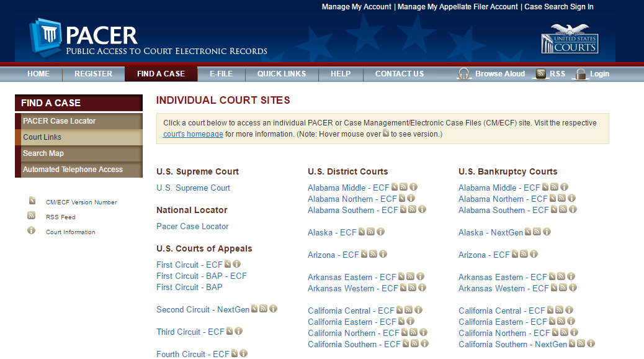
Task: Follow the court's homepage link
Action: click(193, 134)
